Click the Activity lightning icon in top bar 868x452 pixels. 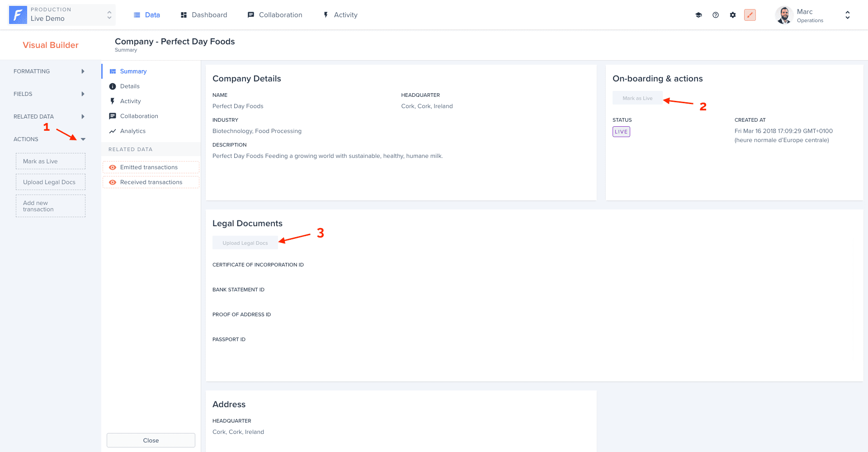pos(326,15)
